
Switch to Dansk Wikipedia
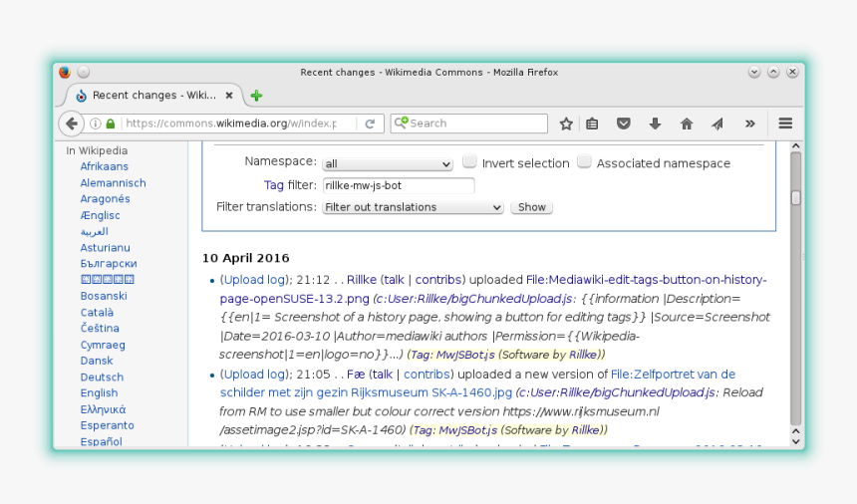pos(97,361)
